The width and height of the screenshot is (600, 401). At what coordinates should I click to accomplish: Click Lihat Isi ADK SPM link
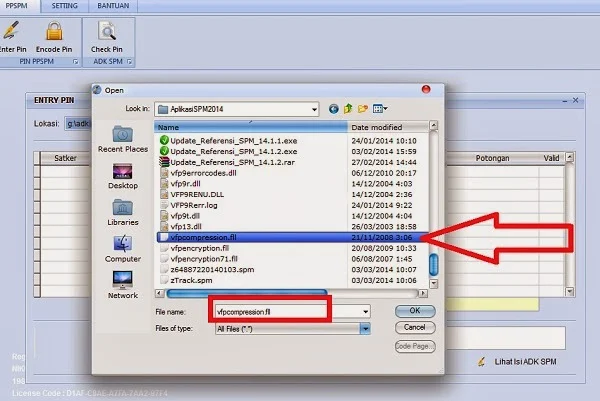[x=525, y=362]
